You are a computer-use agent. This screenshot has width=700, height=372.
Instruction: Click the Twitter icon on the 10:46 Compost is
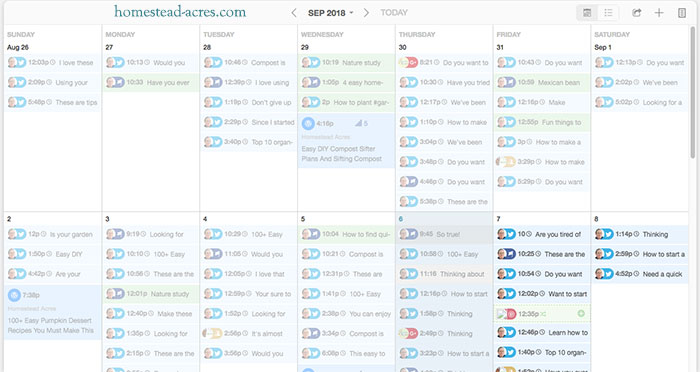coord(217,63)
